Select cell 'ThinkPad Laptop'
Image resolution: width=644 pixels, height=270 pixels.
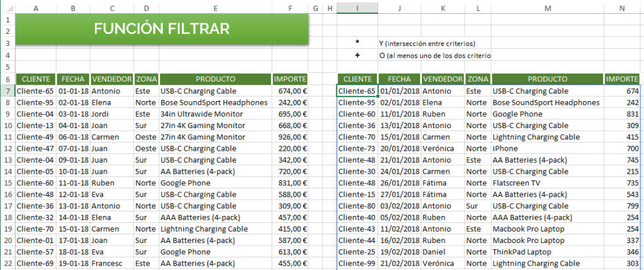pyautogui.click(x=548, y=252)
